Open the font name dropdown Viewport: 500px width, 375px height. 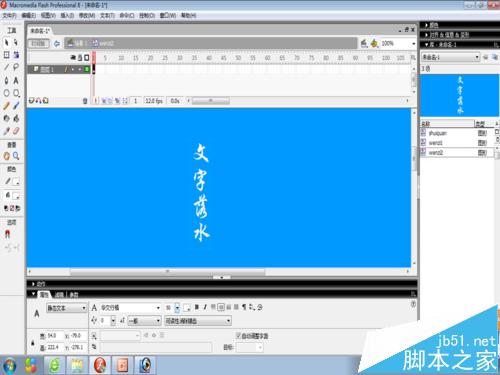coord(131,308)
